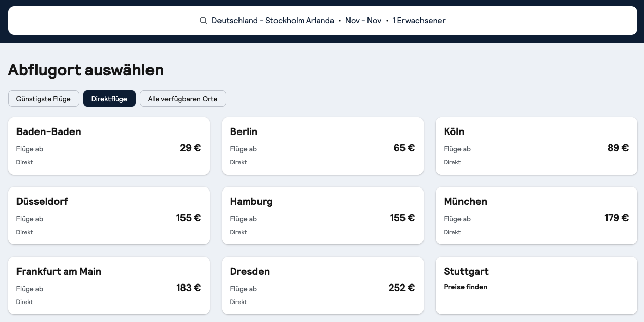This screenshot has height=322, width=644.
Task: Choose Baden-Baden as departure city
Action: pyautogui.click(x=109, y=146)
